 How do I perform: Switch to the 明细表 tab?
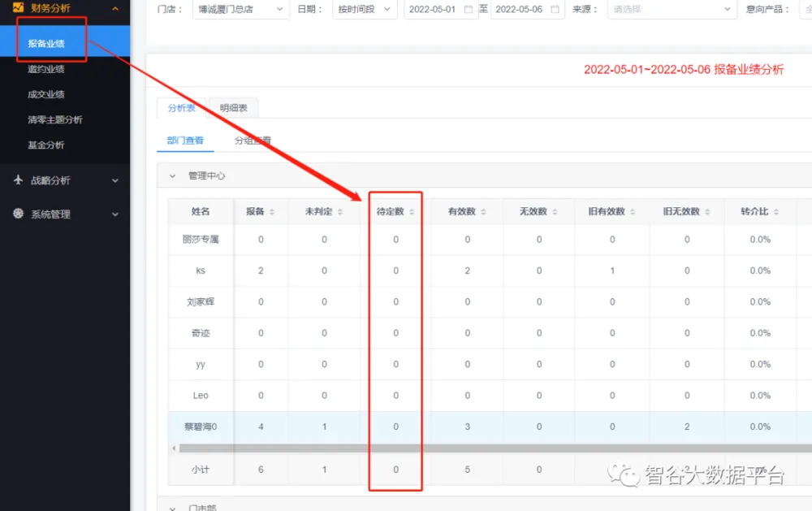[233, 108]
